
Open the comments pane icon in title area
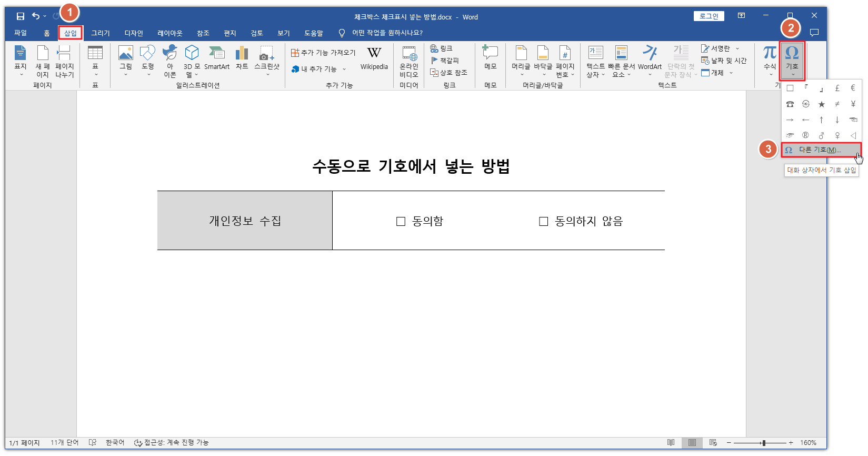click(814, 33)
